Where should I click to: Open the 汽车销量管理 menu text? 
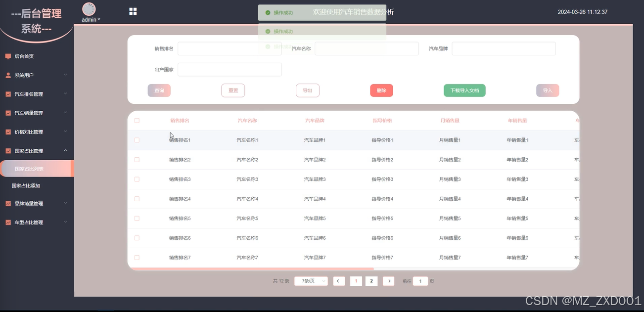point(29,113)
